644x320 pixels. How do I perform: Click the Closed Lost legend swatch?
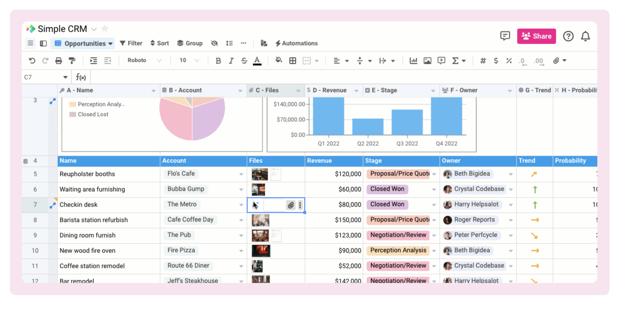coord(73,114)
